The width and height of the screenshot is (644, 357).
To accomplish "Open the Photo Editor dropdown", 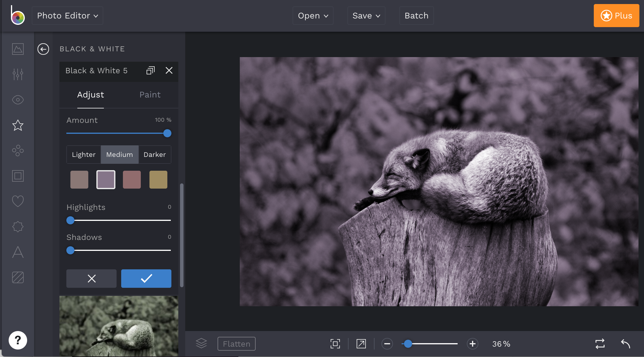I will pyautogui.click(x=68, y=16).
